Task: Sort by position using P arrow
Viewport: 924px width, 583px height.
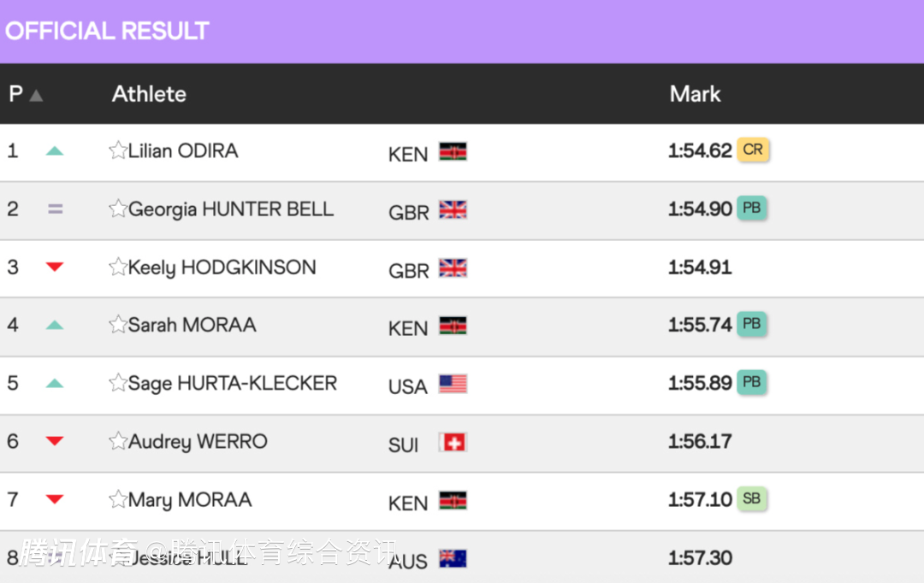Action: 36,95
